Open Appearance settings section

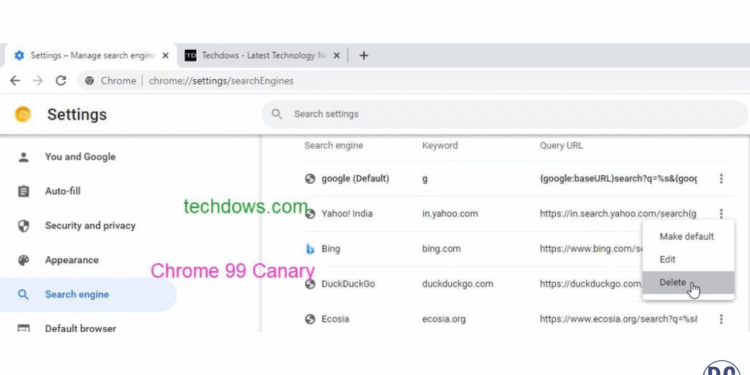[72, 260]
